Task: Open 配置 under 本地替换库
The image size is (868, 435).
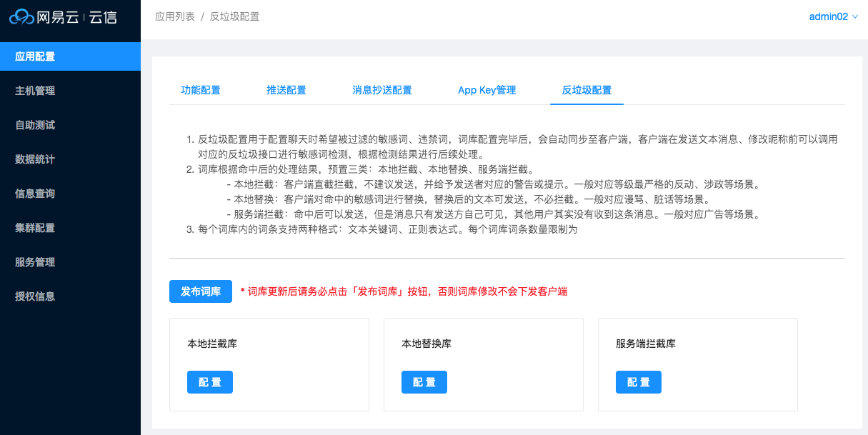Action: tap(424, 382)
